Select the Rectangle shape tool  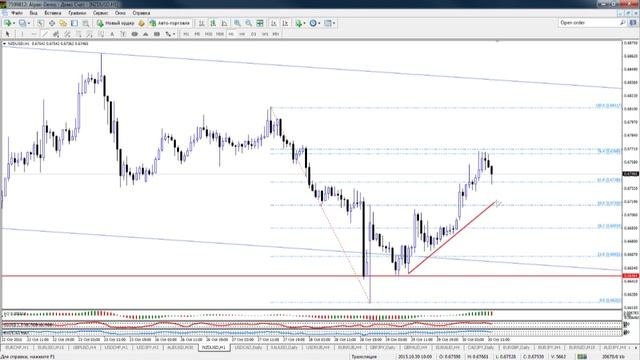pyautogui.click(x=157, y=34)
